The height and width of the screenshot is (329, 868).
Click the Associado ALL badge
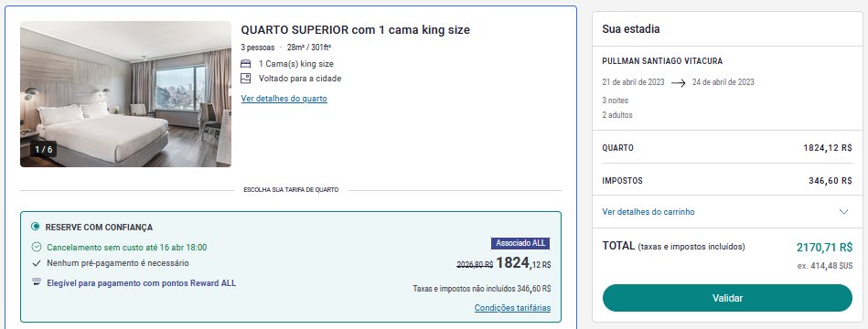[x=520, y=243]
